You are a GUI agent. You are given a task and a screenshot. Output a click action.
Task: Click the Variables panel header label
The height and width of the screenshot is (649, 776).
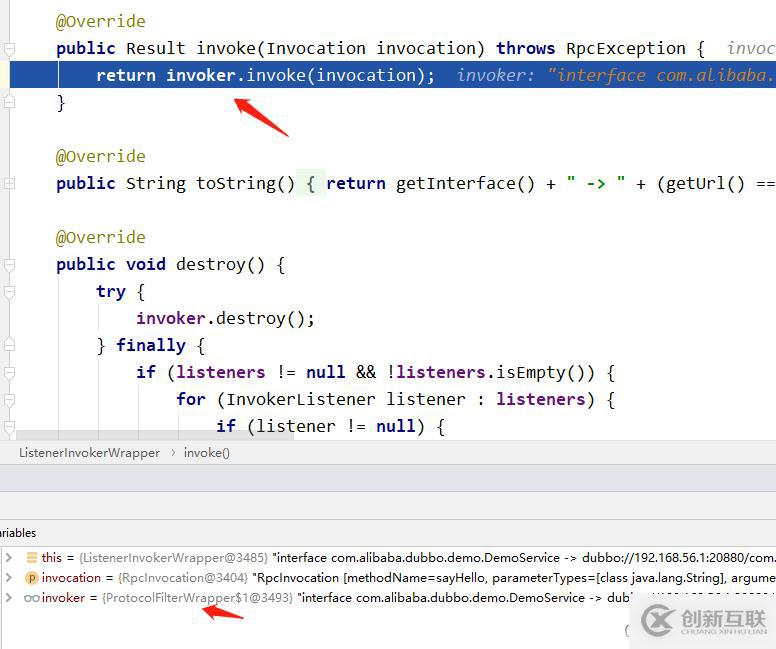[18, 533]
